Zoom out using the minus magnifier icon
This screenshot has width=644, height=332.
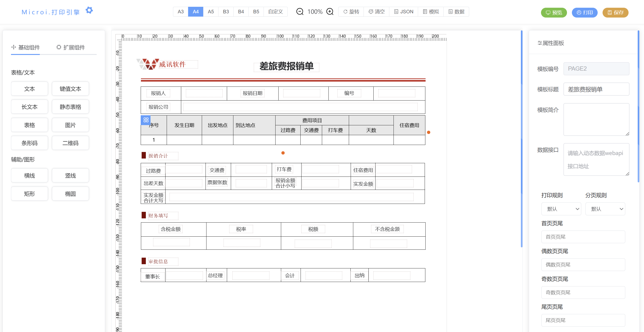(x=300, y=11)
